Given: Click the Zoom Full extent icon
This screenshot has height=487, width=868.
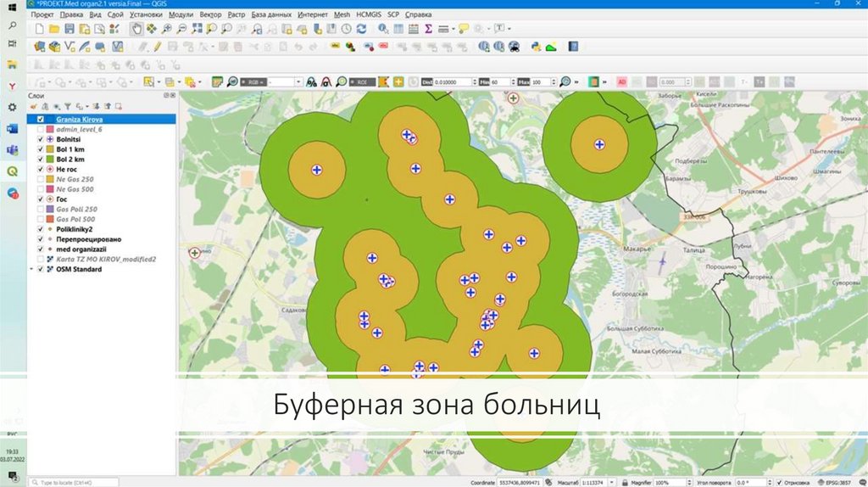Looking at the screenshot, I should pyautogui.click(x=197, y=29).
